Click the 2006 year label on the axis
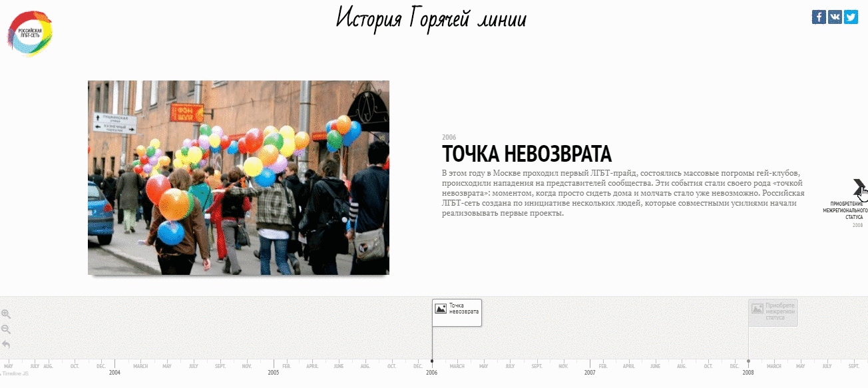 (432, 373)
